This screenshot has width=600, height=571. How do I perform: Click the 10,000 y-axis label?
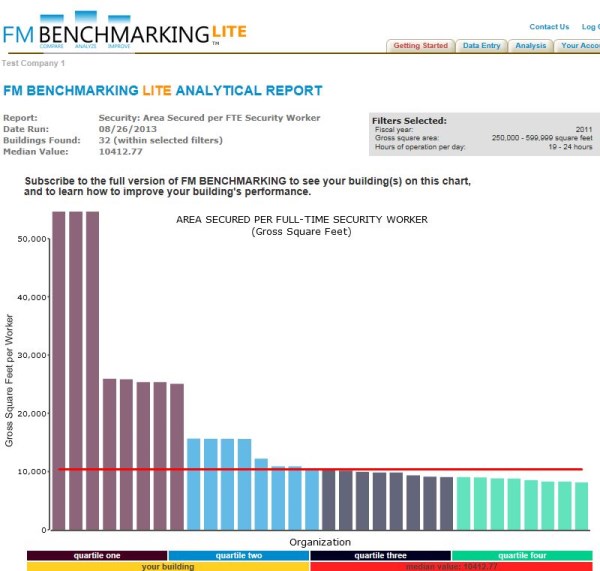[x=32, y=472]
